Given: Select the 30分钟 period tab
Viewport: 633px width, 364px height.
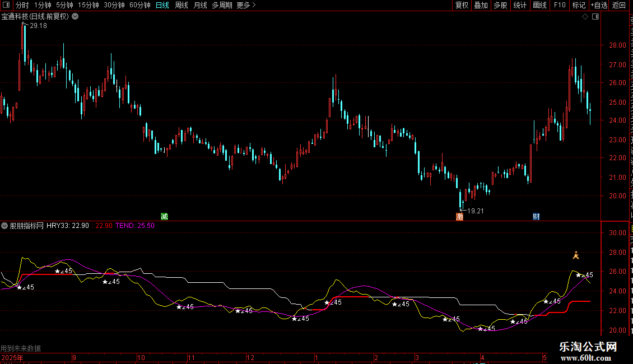Looking at the screenshot, I should (114, 5).
